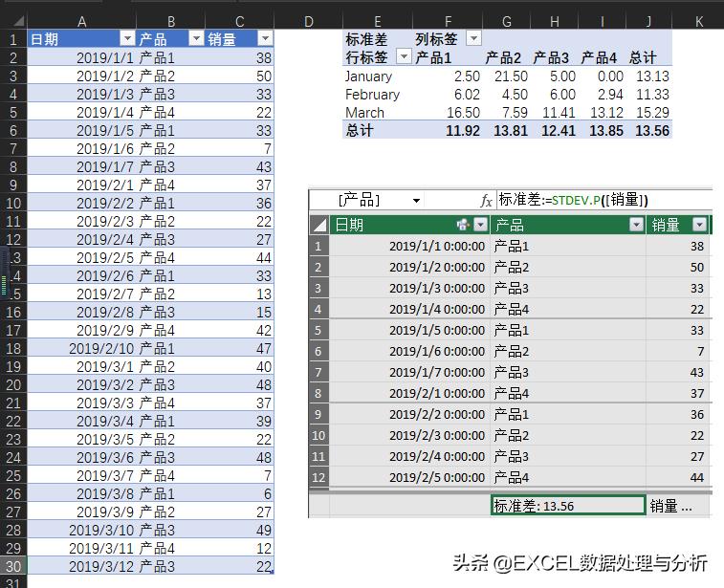This screenshot has width=724, height=588.
Task: Select worksheet row 1 header
Action: pyautogui.click(x=13, y=39)
